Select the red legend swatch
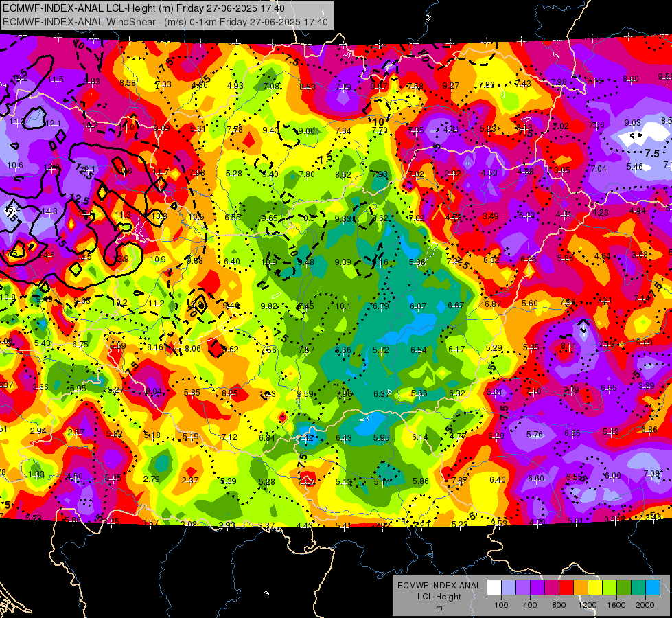 566,588
